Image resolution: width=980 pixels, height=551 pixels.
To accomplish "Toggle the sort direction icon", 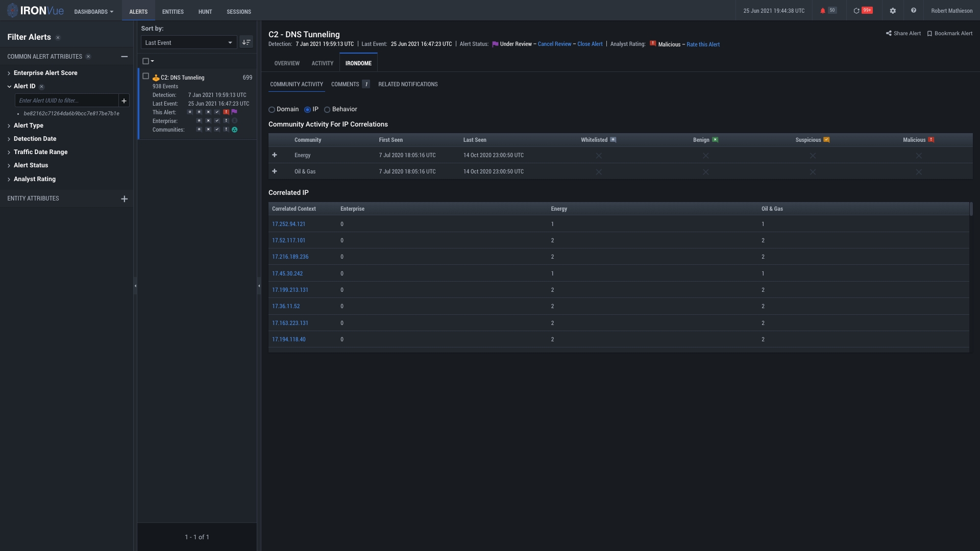I will point(246,42).
